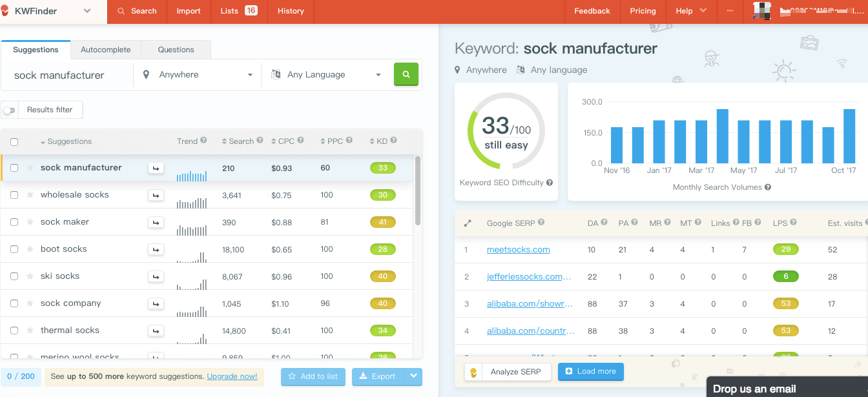Click the 33/100 keyword difficulty gauge

click(506, 131)
